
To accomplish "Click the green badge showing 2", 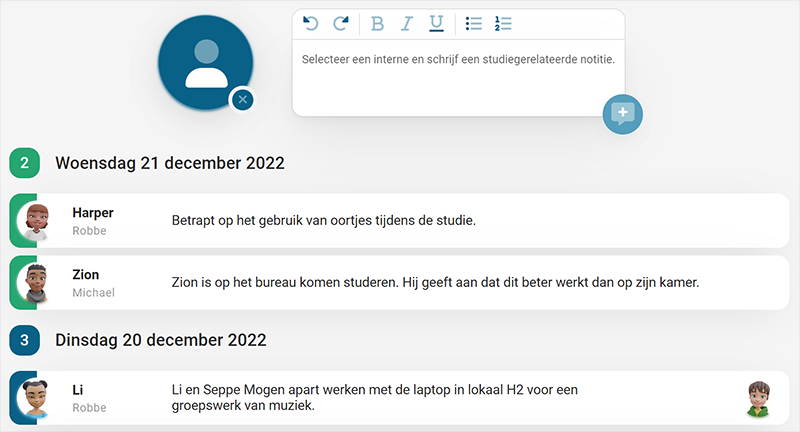I will click(x=24, y=163).
